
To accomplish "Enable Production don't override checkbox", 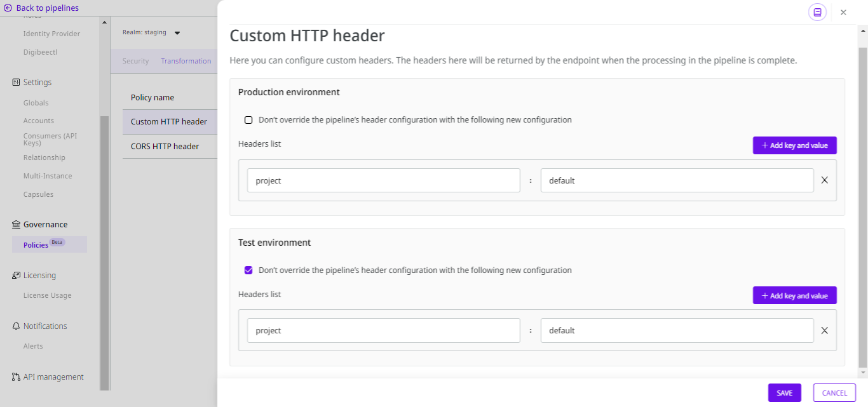I will (x=248, y=120).
